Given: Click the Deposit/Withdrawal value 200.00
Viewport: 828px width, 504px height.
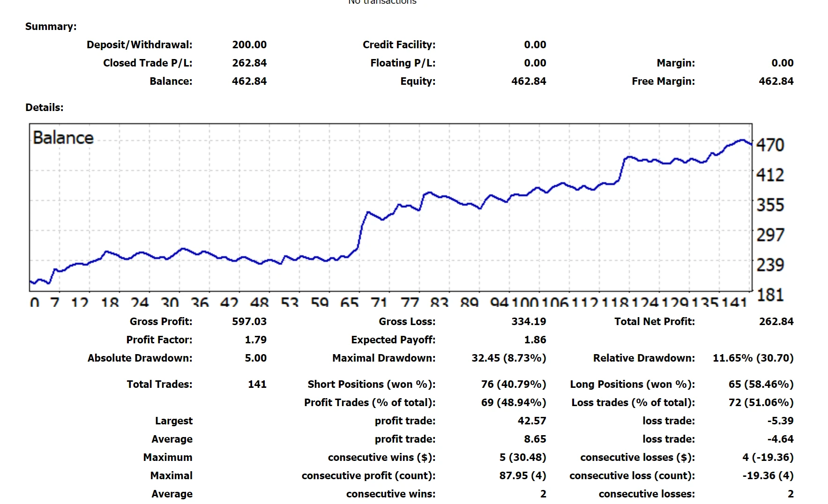Looking at the screenshot, I should tap(249, 45).
